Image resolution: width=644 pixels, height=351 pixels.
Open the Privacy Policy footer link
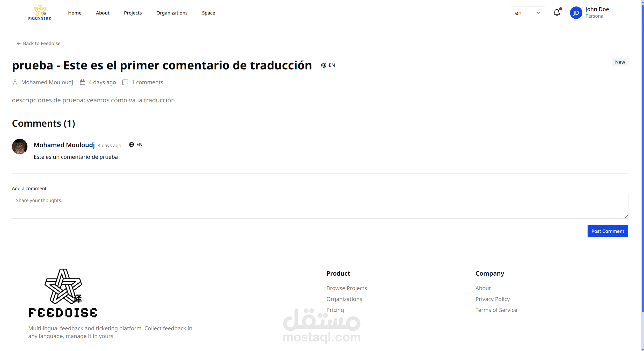[492, 299]
